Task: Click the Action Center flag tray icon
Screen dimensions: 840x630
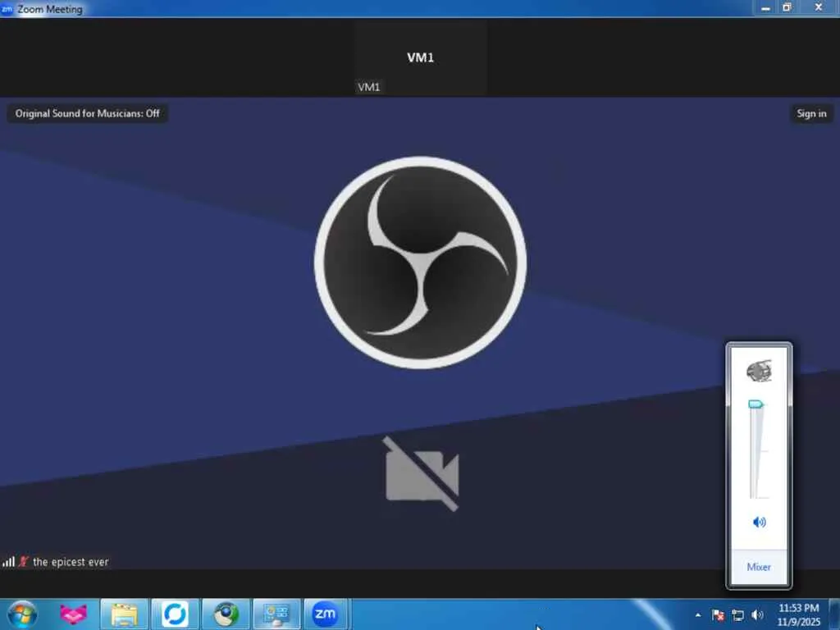Action: pyautogui.click(x=718, y=615)
